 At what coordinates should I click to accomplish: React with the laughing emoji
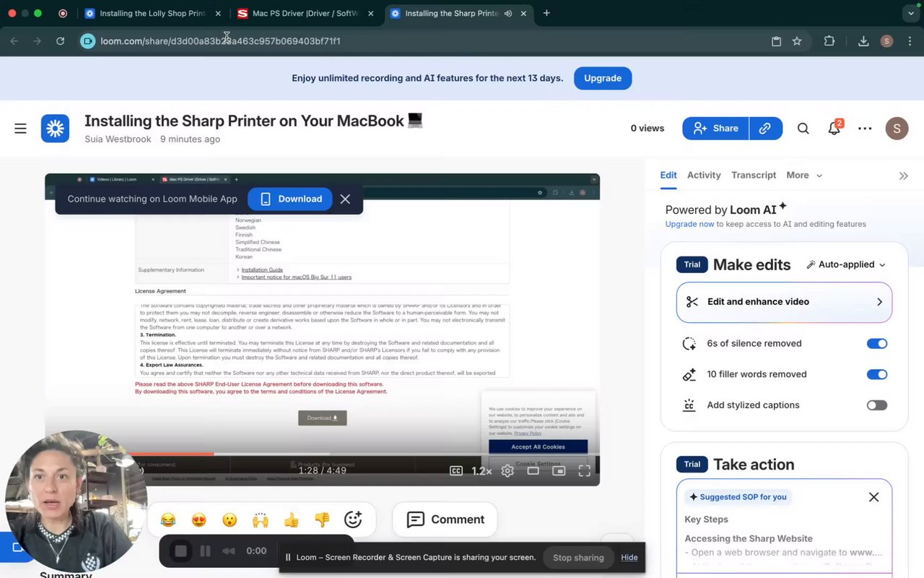coord(168,519)
